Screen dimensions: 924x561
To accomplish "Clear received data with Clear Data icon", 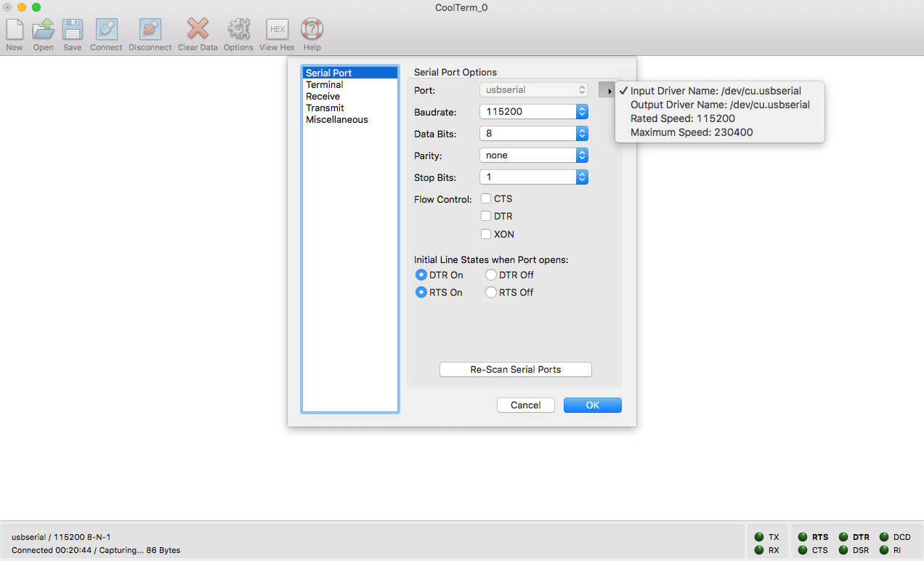I will click(198, 30).
